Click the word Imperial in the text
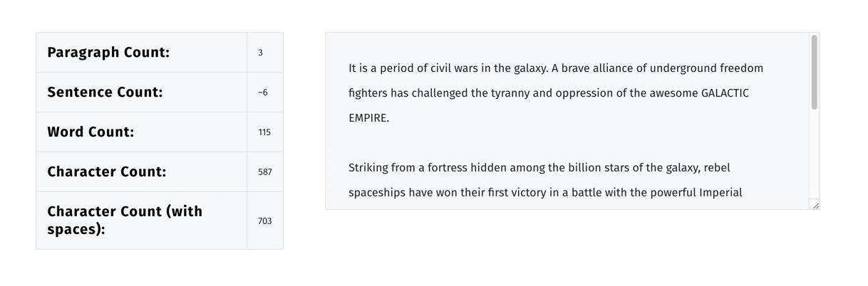The height and width of the screenshot is (286, 868). click(x=720, y=193)
